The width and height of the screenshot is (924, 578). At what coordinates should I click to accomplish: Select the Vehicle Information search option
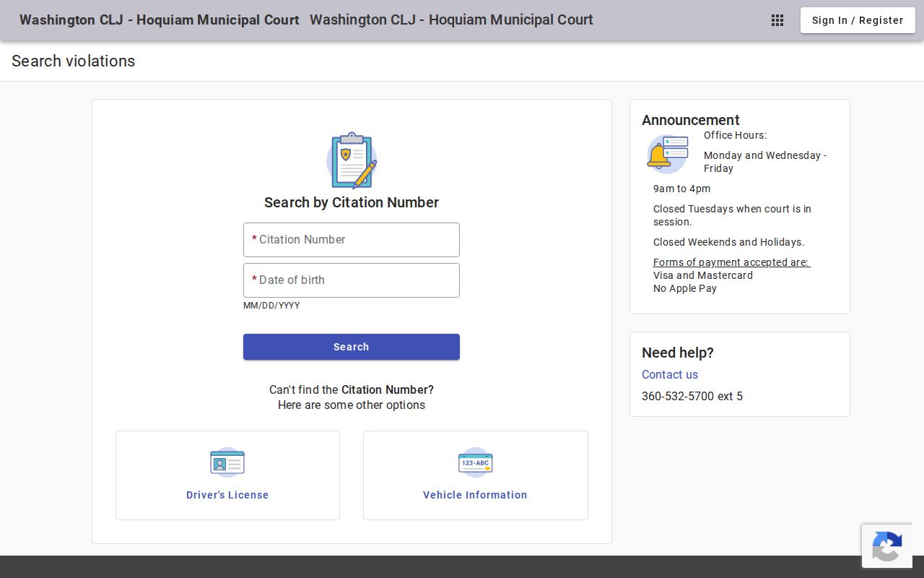(x=475, y=475)
